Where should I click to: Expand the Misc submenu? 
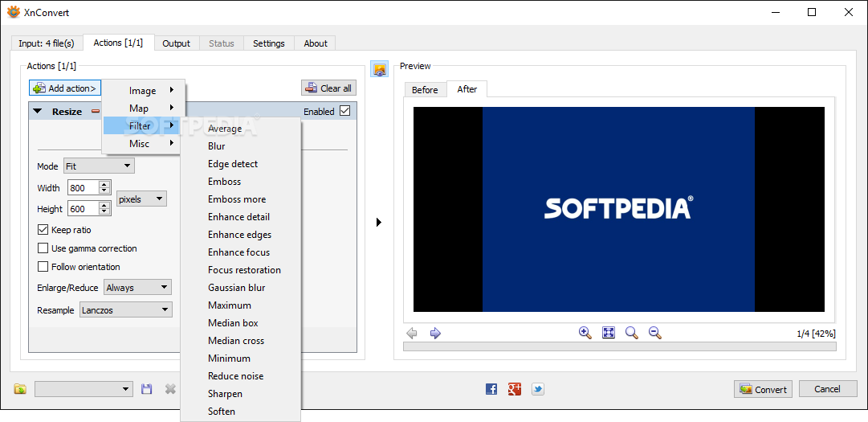tap(143, 143)
